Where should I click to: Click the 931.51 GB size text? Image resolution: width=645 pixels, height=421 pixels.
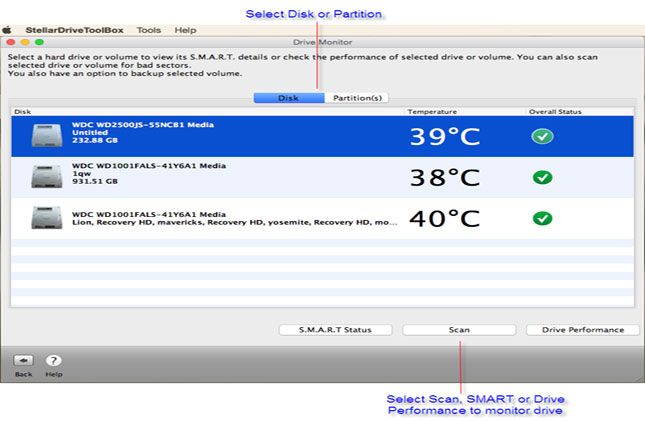95,181
